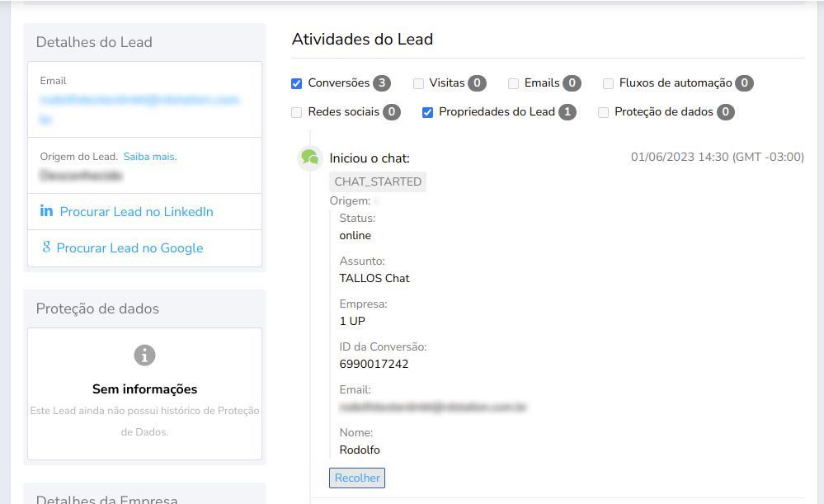Enable the Proteção de dados filter
Viewport: 824px width, 504px height.
pos(603,111)
